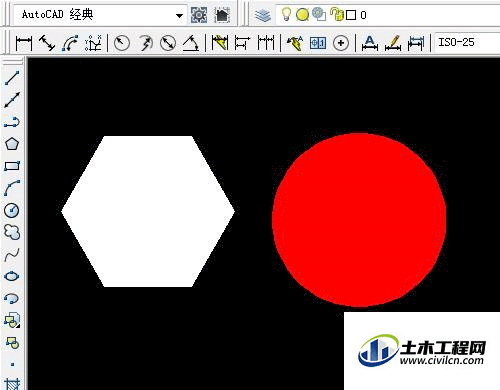Click the red filled circle in drawing

point(359,220)
